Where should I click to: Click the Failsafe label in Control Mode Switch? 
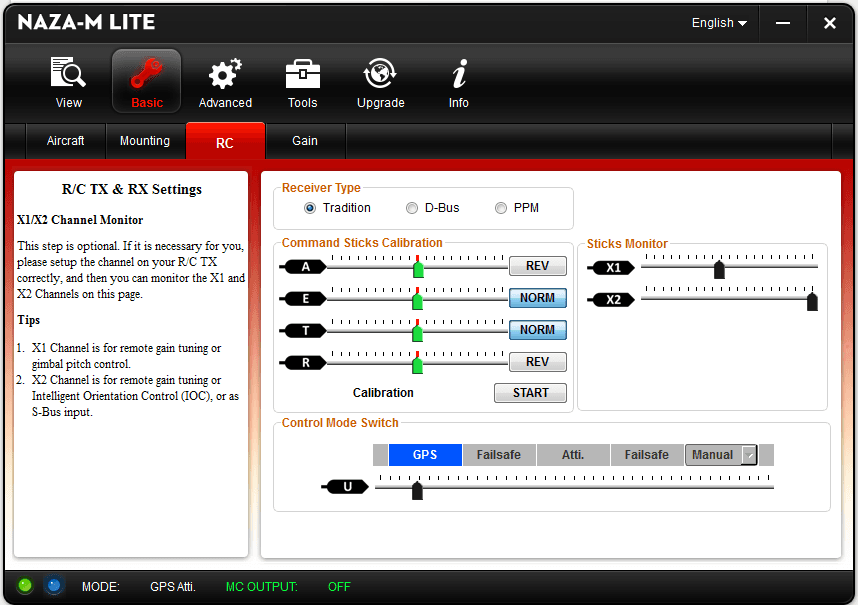pyautogui.click(x=499, y=455)
